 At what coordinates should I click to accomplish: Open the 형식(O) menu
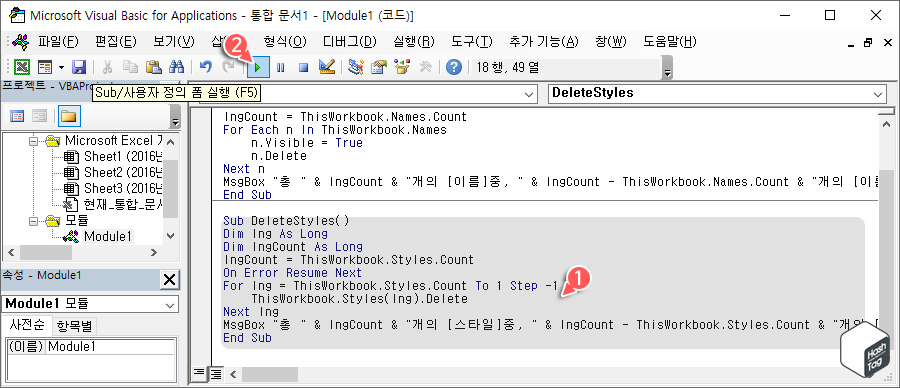[x=285, y=41]
